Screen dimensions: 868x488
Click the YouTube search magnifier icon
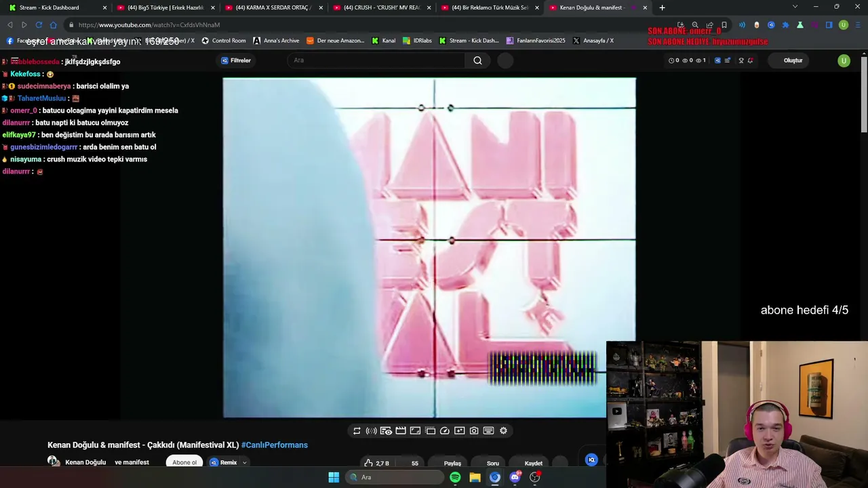pyautogui.click(x=477, y=60)
